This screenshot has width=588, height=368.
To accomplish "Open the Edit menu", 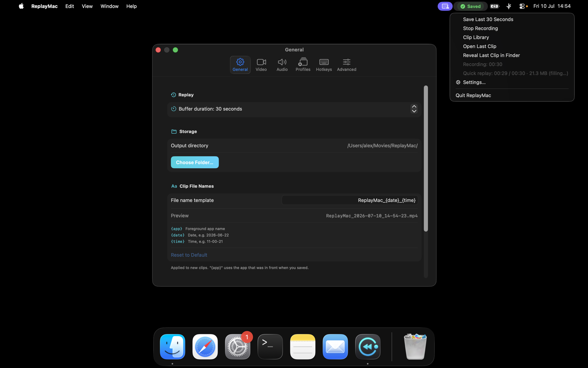I will pyautogui.click(x=69, y=6).
